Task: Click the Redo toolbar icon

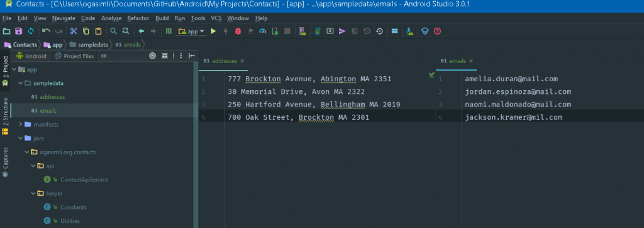Action: 58,31
